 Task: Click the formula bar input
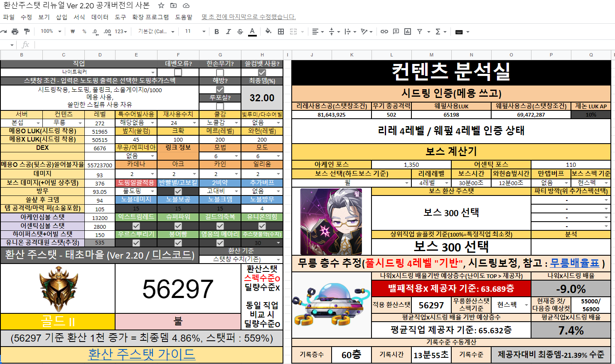(324, 45)
